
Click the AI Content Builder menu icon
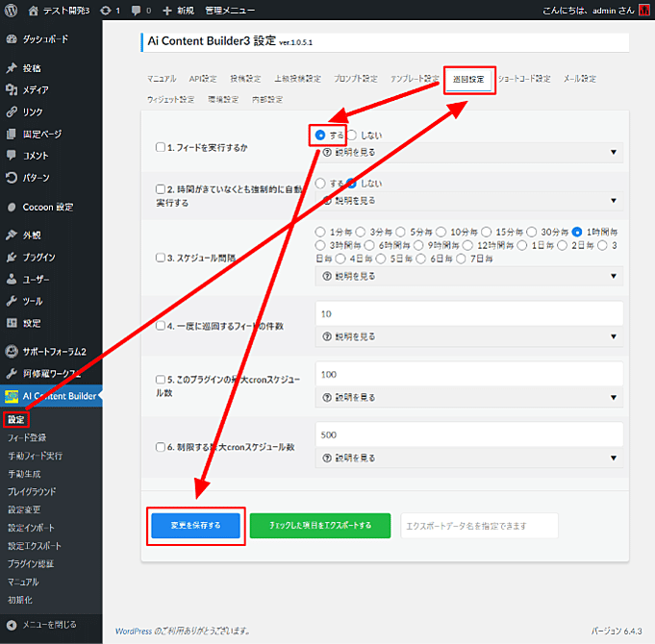point(12,396)
